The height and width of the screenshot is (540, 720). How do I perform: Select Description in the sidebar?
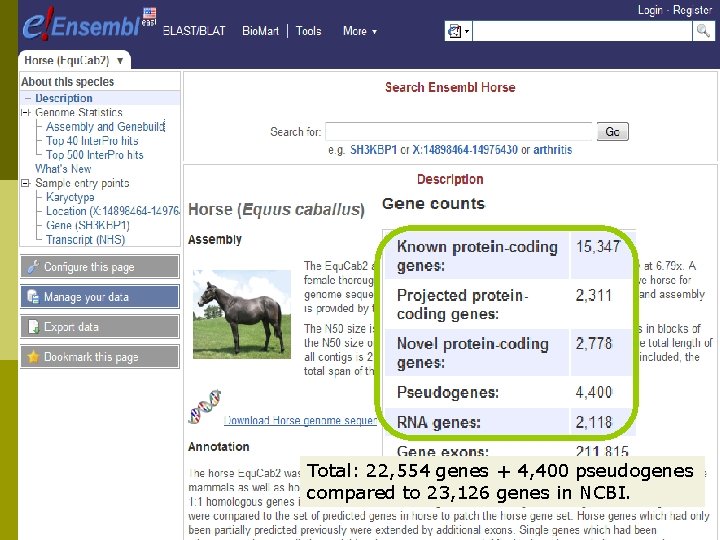[x=64, y=98]
